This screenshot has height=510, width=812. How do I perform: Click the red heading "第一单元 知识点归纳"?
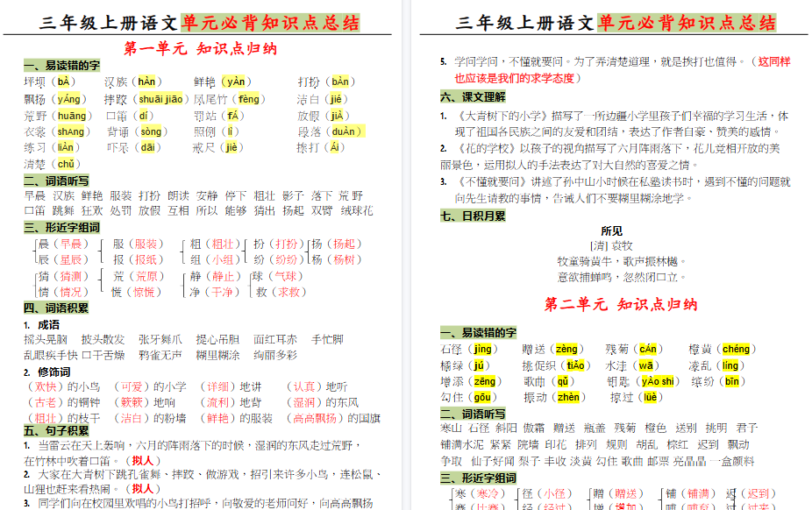click(201, 48)
